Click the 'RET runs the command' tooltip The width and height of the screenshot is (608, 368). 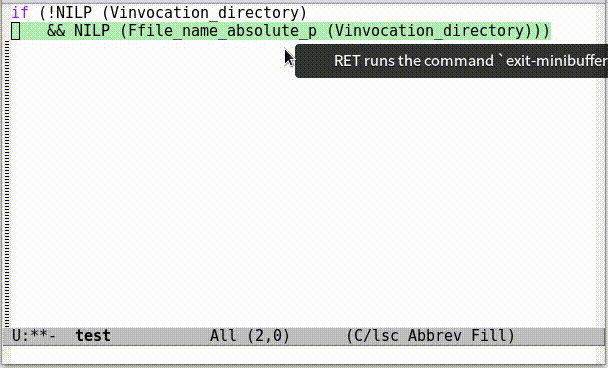click(x=451, y=61)
